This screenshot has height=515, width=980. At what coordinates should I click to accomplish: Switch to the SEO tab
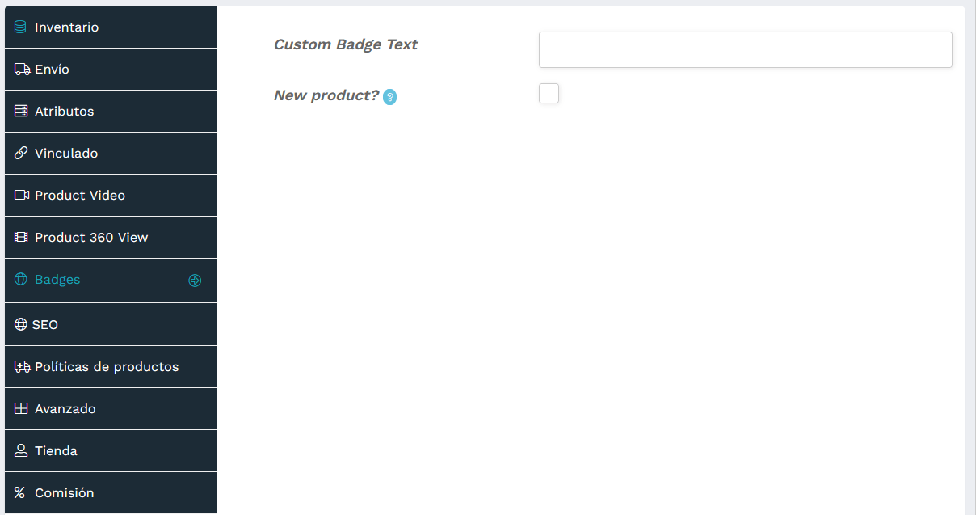pyautogui.click(x=45, y=324)
